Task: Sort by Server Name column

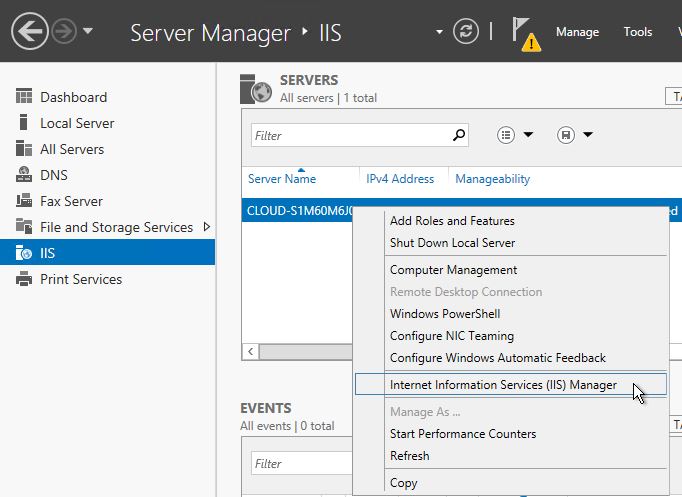Action: (x=282, y=179)
